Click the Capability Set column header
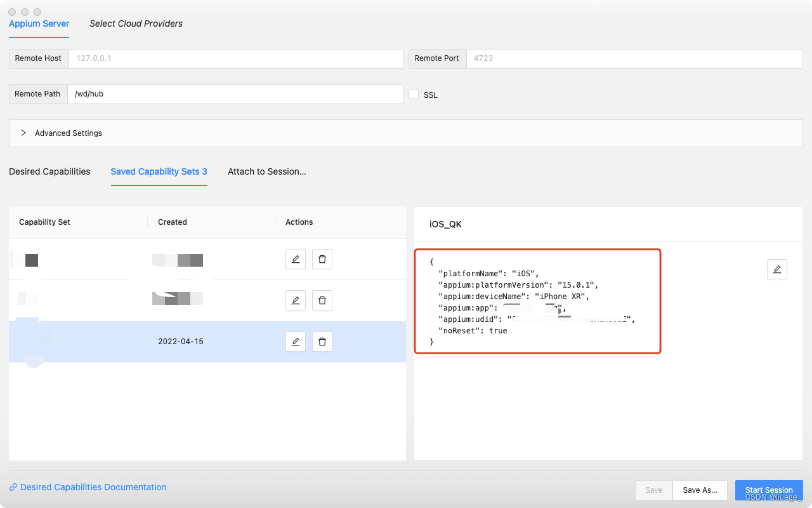 (45, 222)
